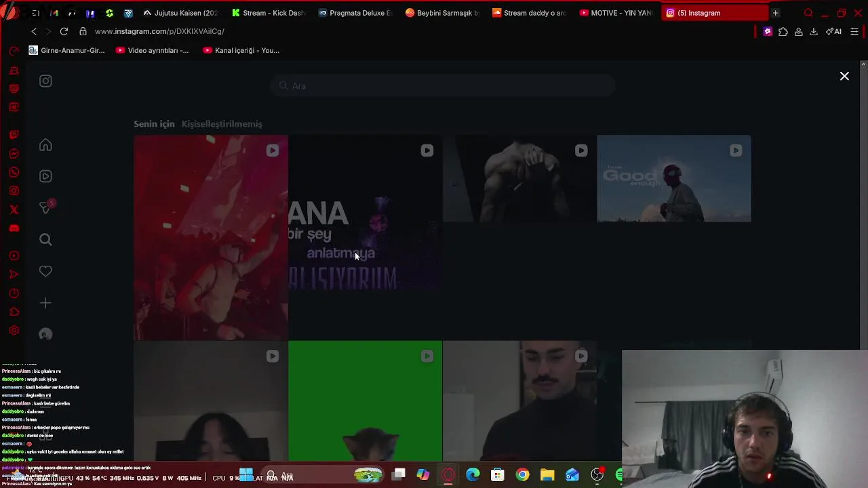Open the browser downloads icon

tap(814, 31)
